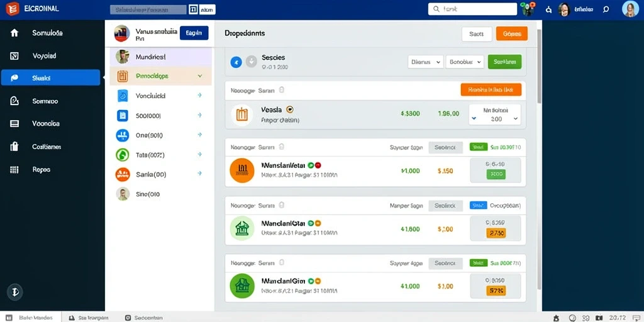Click lock icon in header beside Rrnoina button
The image size is (644, 322).
pos(282,89)
